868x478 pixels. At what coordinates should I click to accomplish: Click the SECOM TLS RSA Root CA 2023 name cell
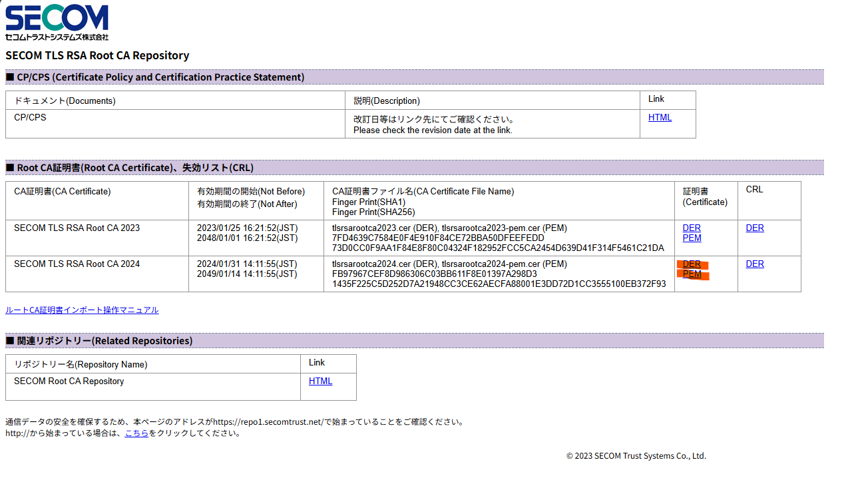click(x=77, y=228)
